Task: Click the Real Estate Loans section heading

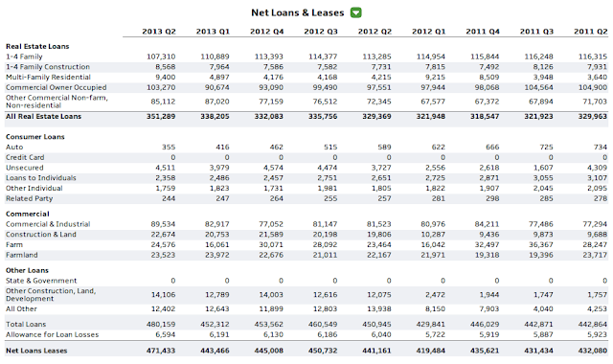Action: pos(37,46)
